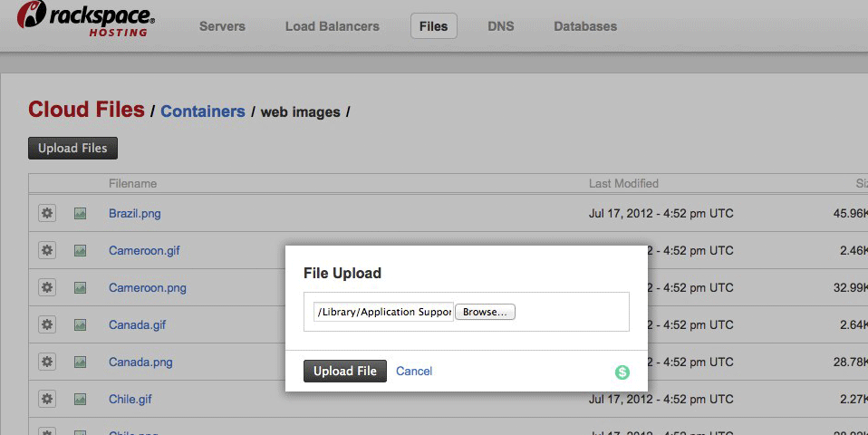Open the Databases tab
This screenshot has height=435, width=868.
585,26
